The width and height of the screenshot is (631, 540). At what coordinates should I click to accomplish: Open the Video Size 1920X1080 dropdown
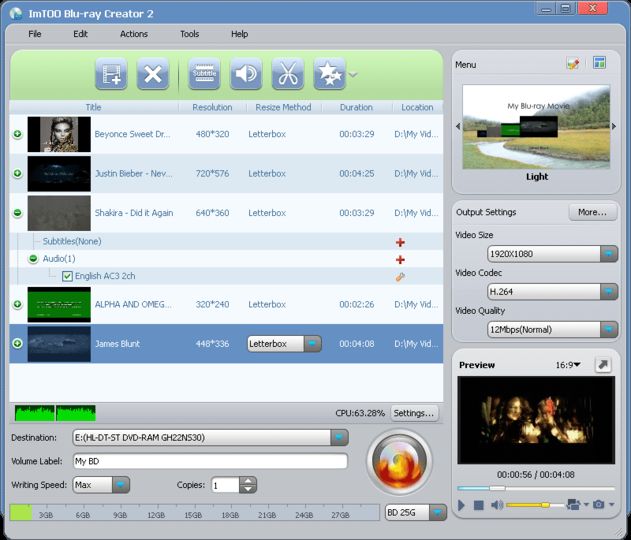pyautogui.click(x=609, y=254)
